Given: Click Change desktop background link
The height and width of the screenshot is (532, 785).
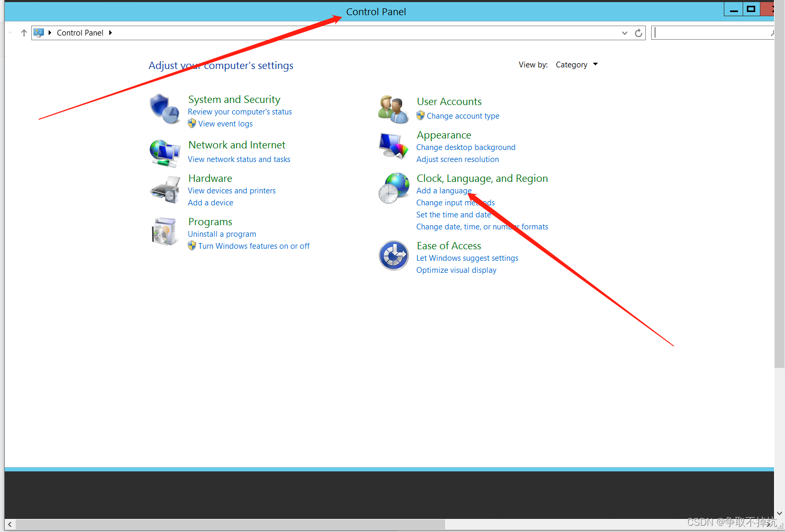Looking at the screenshot, I should (466, 147).
